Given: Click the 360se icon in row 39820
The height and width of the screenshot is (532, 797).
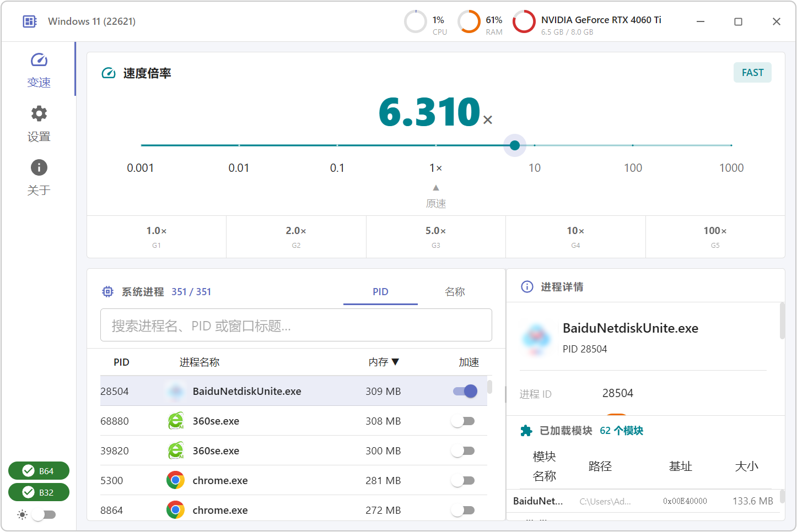Looking at the screenshot, I should tap(176, 451).
